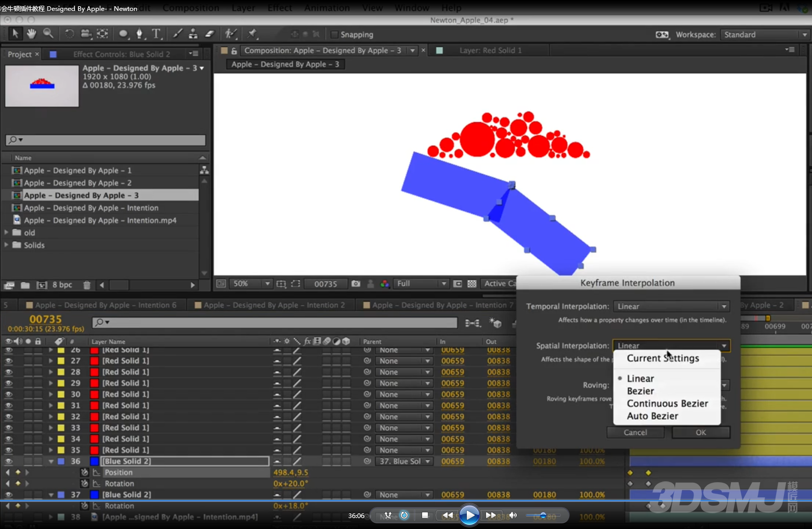The image size is (812, 529).
Task: Hide layer 36 Blue Solid 2 eye
Action: [x=8, y=461]
